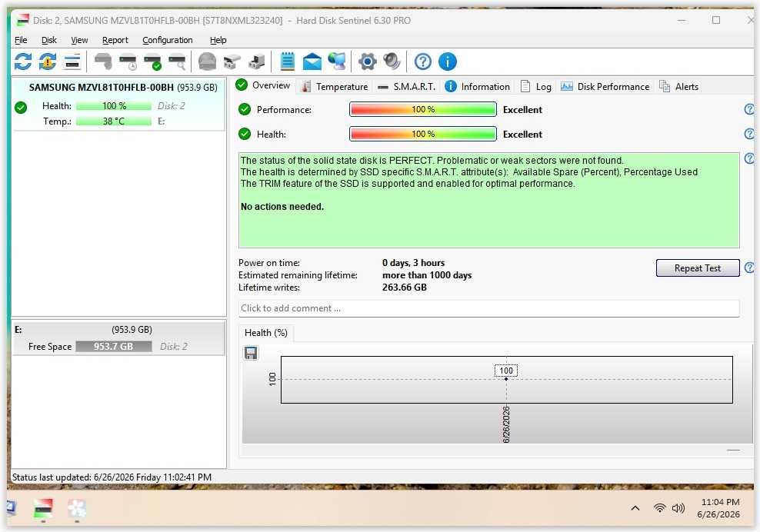The width and height of the screenshot is (760, 532).
Task: Click the '0 days, 3 hours' value
Action: click(x=413, y=263)
